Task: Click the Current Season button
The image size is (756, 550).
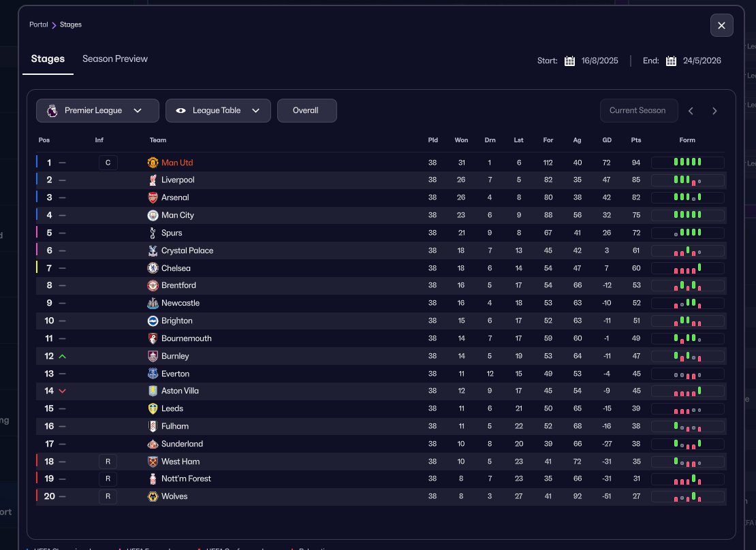Action: pos(637,110)
